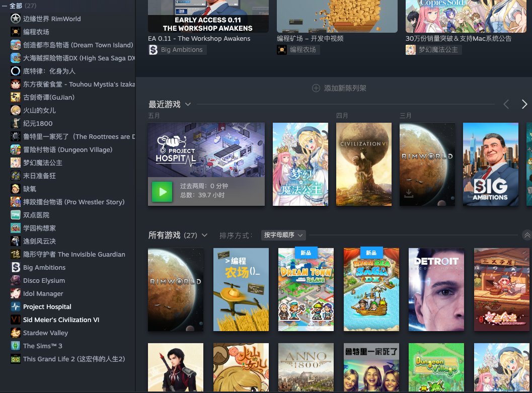Click the Big Ambitions sidebar icon
This screenshot has width=532, height=393.
(x=15, y=268)
